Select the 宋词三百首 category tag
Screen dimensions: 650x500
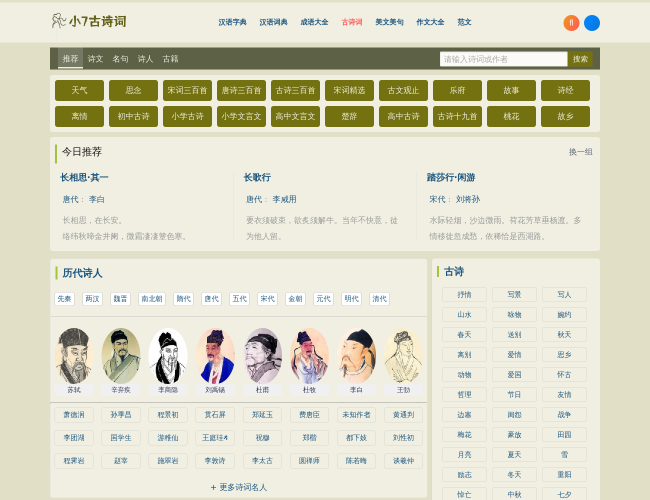click(187, 90)
